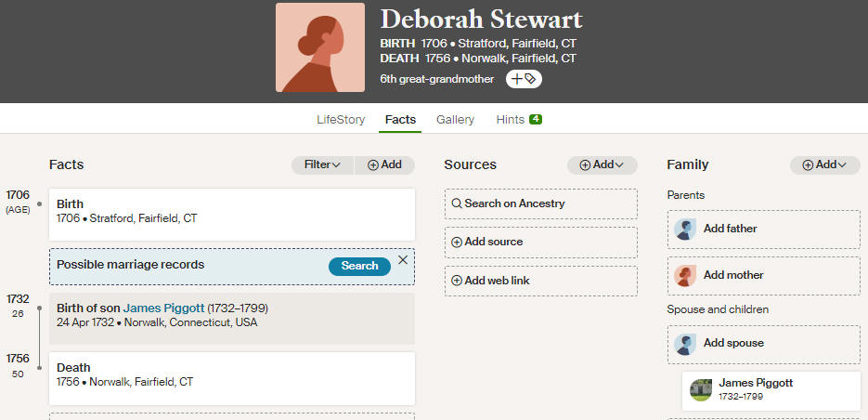The image size is (868, 420).
Task: Select the Death fact card
Action: (232, 378)
